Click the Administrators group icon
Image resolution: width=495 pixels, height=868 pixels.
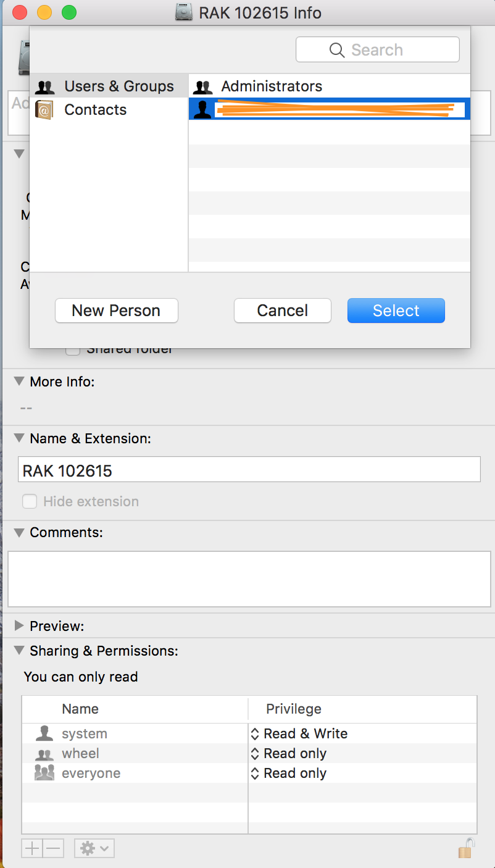point(202,86)
